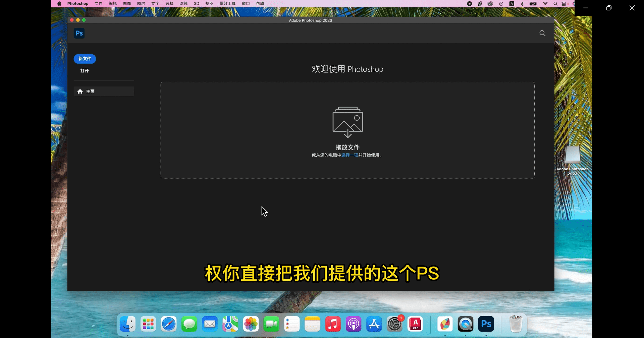Click the 打开 button

tap(85, 71)
